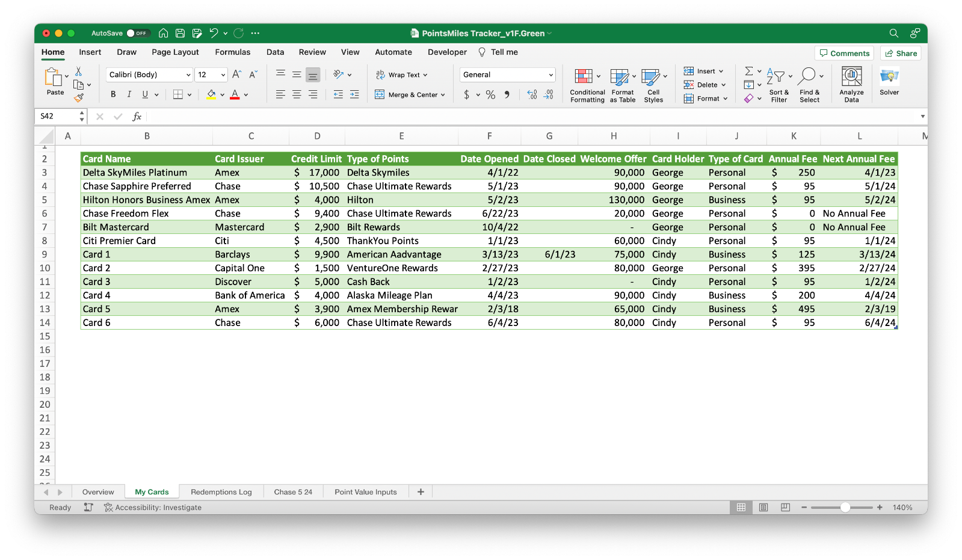Cut selection with scissors icon
The image size is (962, 560).
click(78, 72)
